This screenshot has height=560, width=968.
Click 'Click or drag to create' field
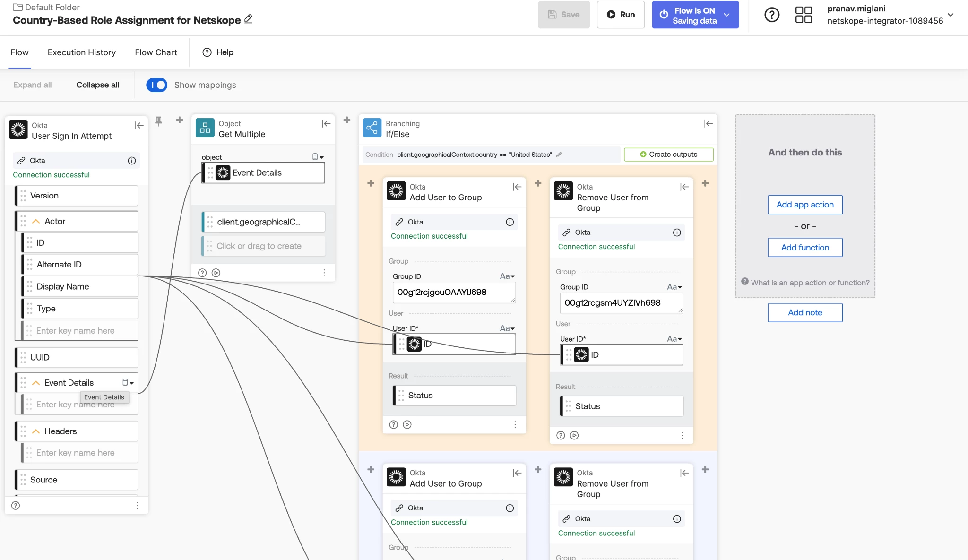(x=263, y=246)
